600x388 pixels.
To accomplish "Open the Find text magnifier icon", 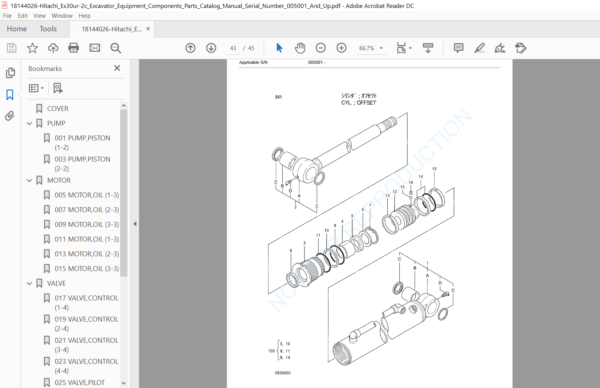I will (116, 48).
